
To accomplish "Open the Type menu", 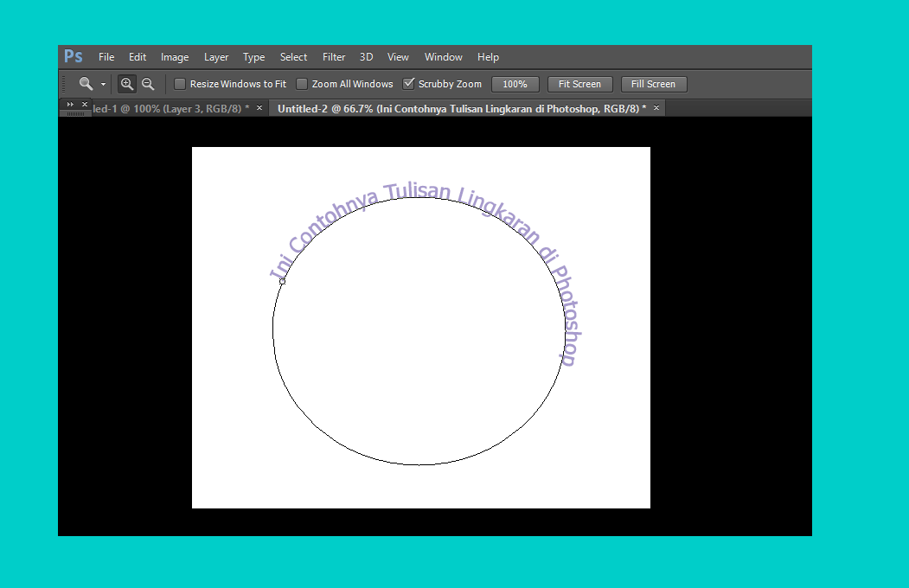I will point(253,57).
